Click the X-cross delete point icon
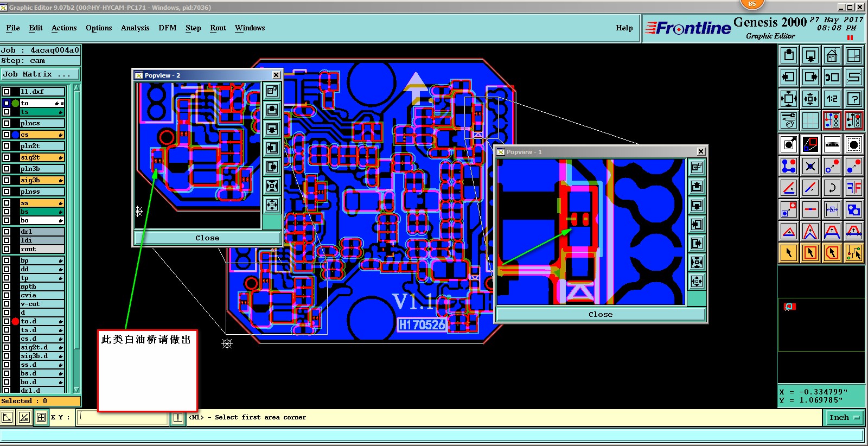The height and width of the screenshot is (446, 868). [x=810, y=166]
